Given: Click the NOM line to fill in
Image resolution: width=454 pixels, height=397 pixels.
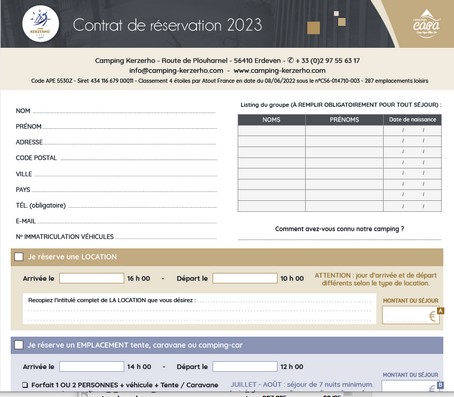Looking at the screenshot, I should [124, 111].
